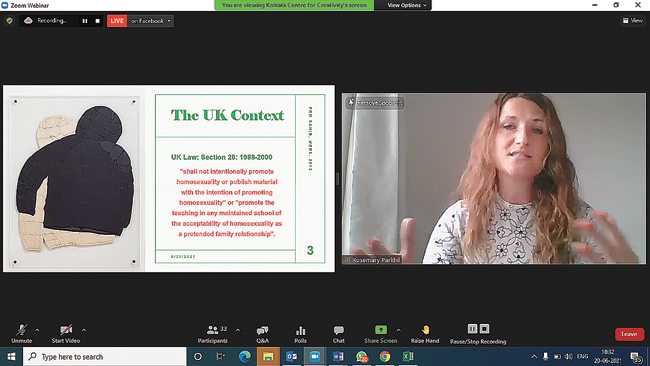Image resolution: width=650 pixels, height=366 pixels.
Task: Open the Participants panel
Action: coord(213,334)
